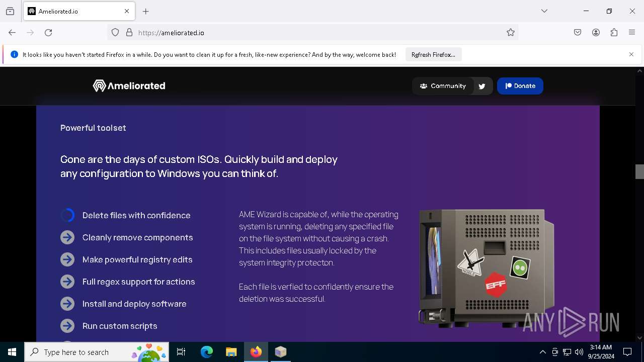Open File Explorer from taskbar
Screen dimensions: 644x362
click(x=231, y=352)
